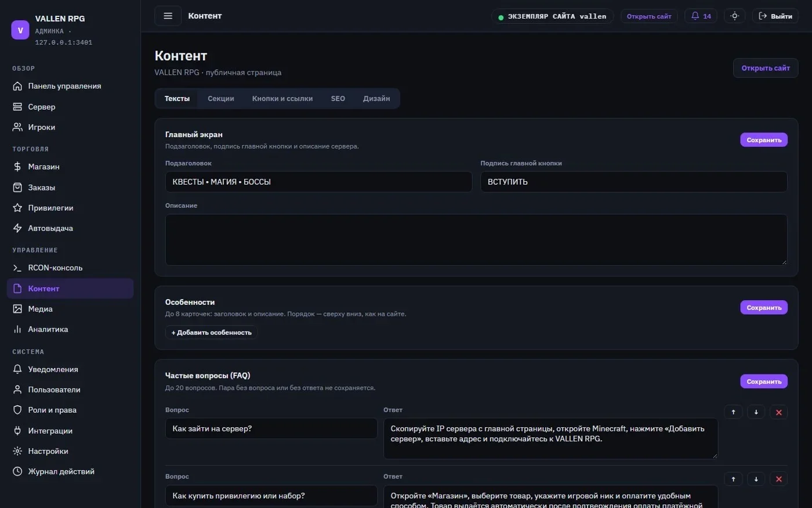This screenshot has height=508, width=812.
Task: Switch to the Секции tab
Action: [x=221, y=99]
